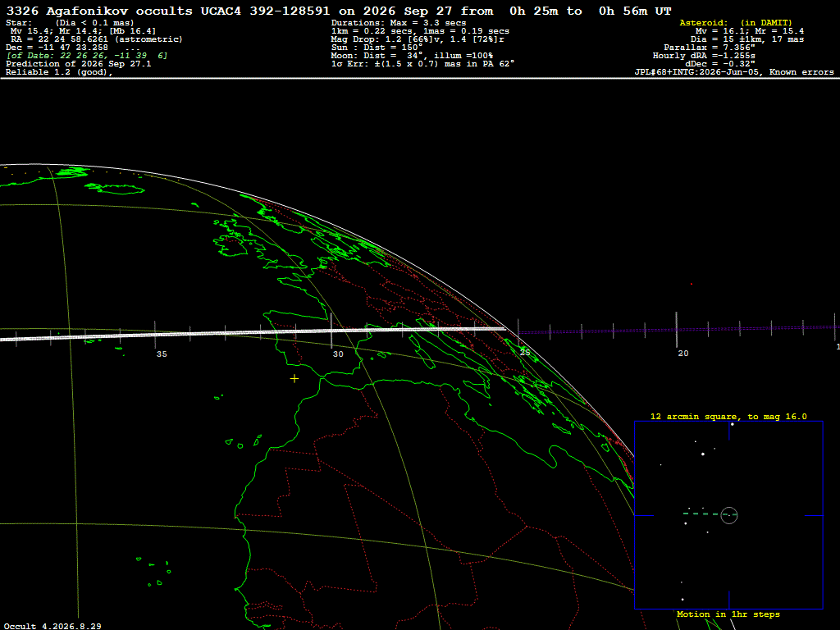The image size is (840, 630).
Task: Click the green dashed motion track in finder chart
Action: pyautogui.click(x=703, y=514)
